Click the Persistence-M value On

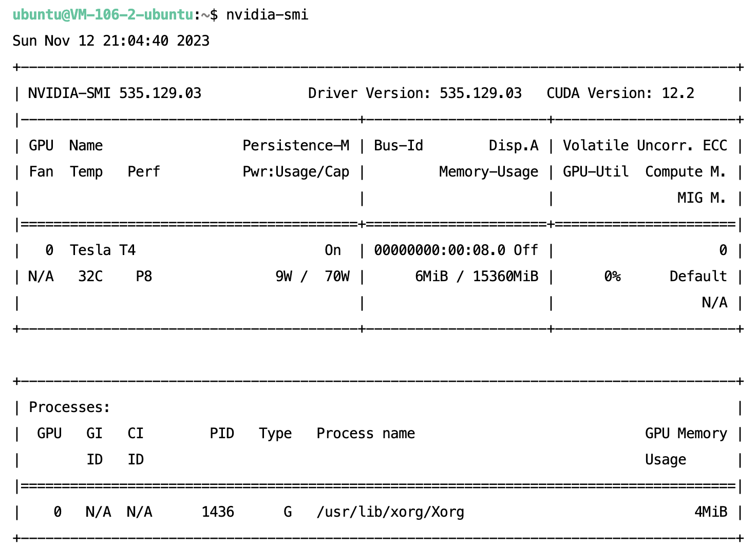pyautogui.click(x=333, y=250)
